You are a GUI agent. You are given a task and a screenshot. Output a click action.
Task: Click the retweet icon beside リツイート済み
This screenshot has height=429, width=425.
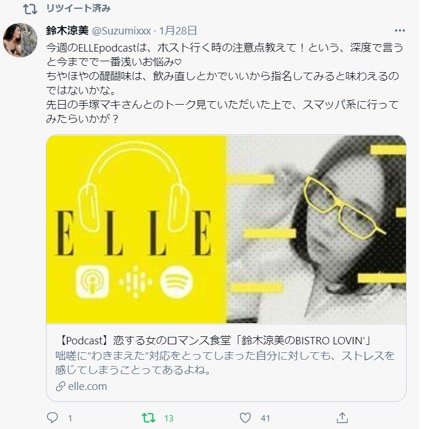[x=30, y=9]
